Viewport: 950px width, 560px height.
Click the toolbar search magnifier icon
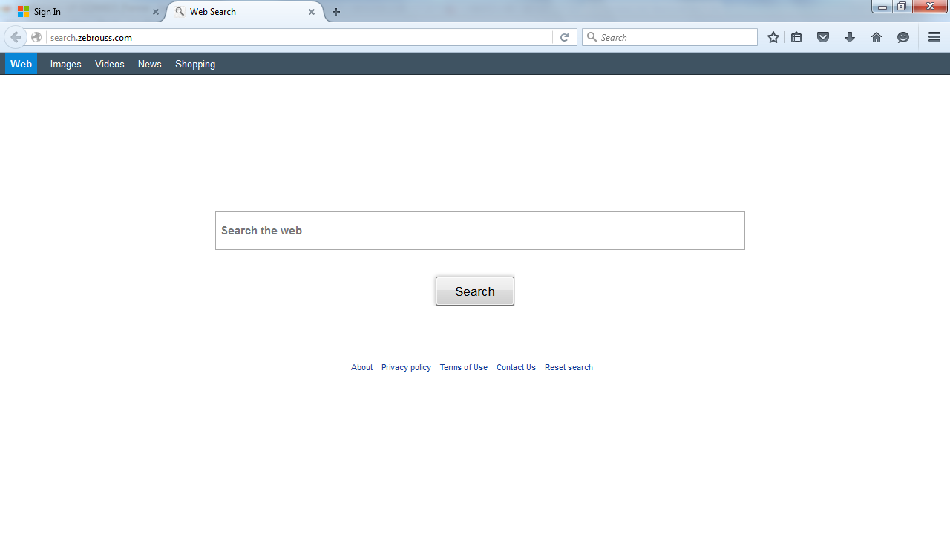592,37
